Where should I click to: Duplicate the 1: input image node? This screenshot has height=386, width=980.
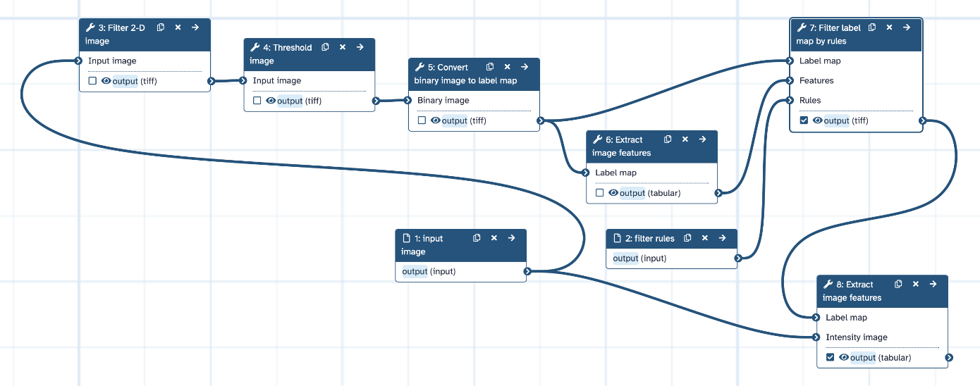click(x=477, y=238)
